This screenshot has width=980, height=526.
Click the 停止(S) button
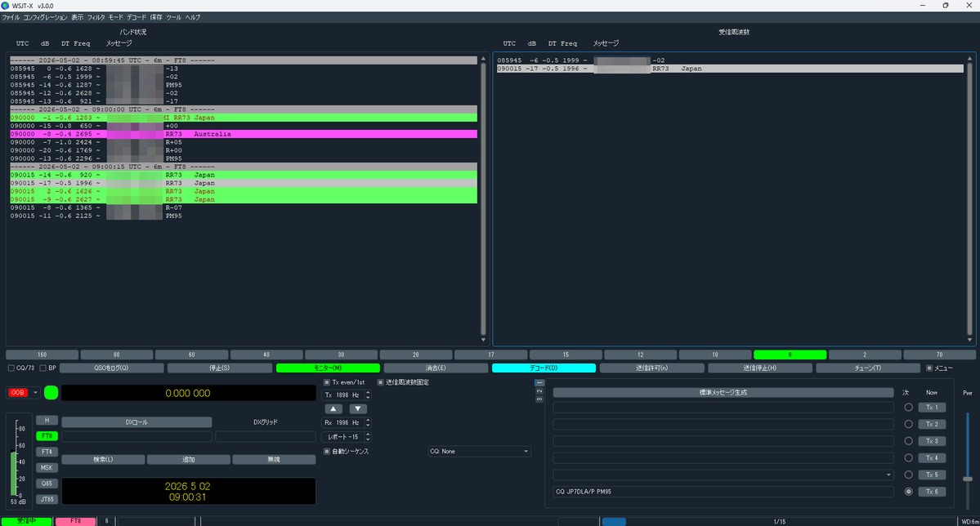point(219,368)
